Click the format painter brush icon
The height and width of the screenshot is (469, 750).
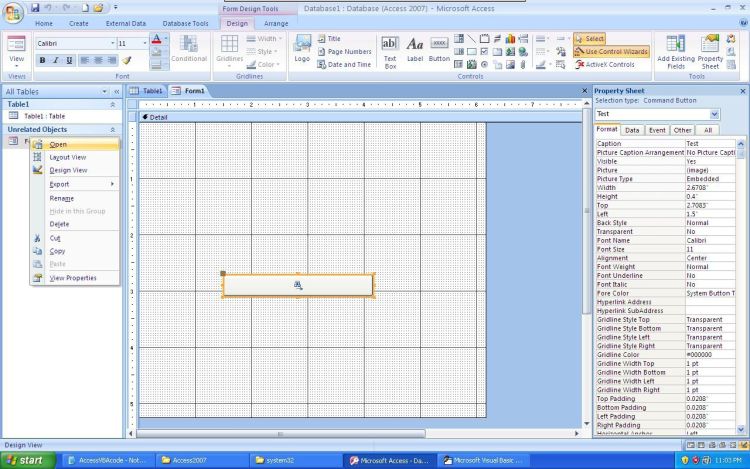click(127, 60)
